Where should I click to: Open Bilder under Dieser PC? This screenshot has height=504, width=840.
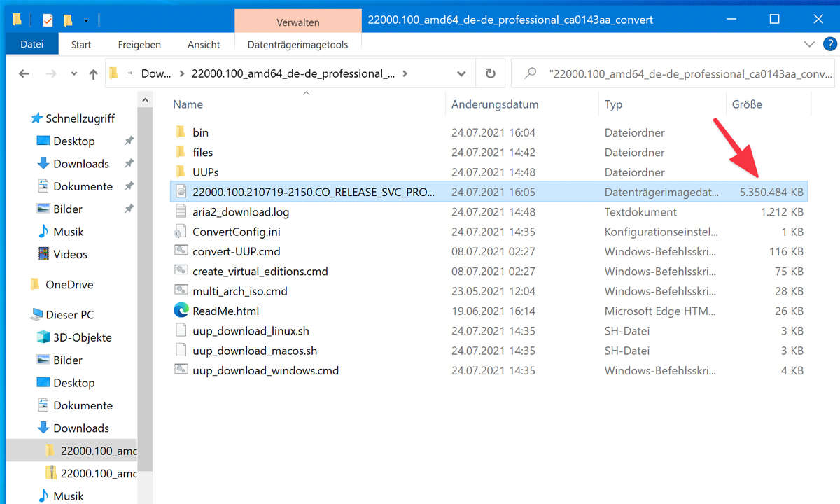tap(68, 360)
